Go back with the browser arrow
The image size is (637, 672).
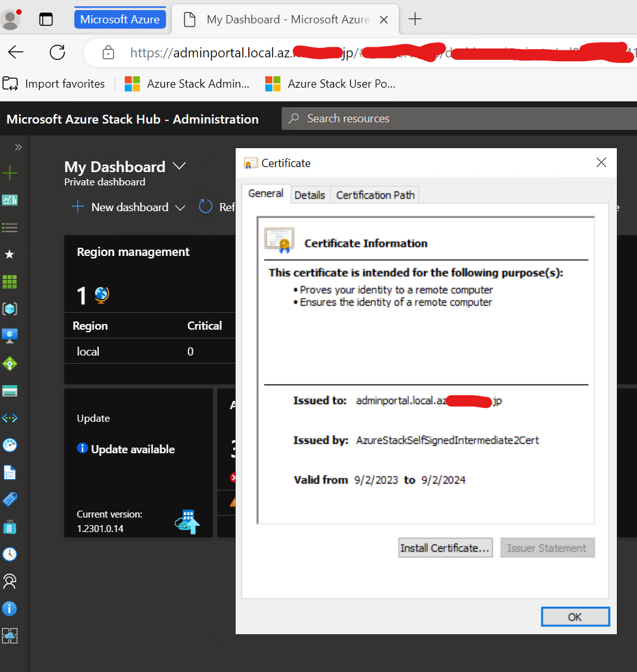tap(16, 52)
